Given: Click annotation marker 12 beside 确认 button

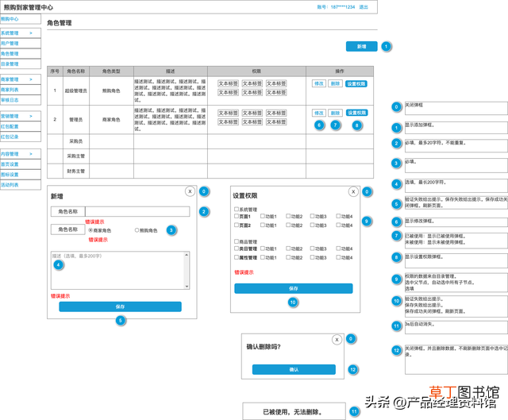Looking at the screenshot, I should click(x=352, y=369).
